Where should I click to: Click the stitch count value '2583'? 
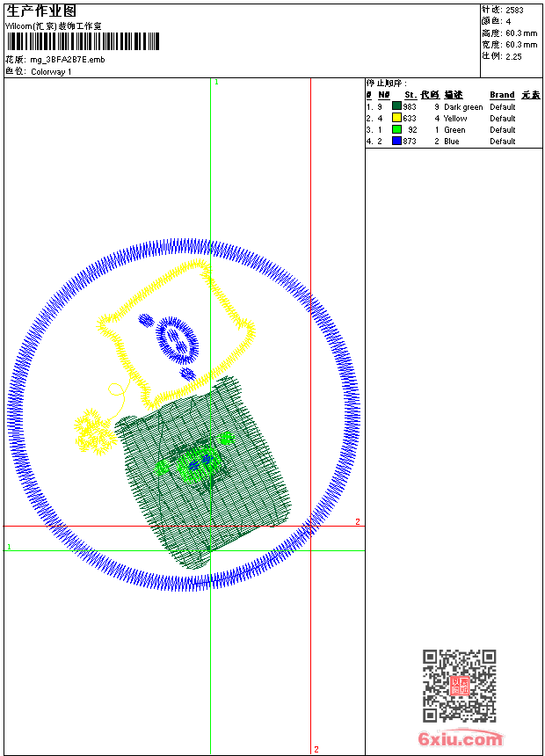pyautogui.click(x=514, y=11)
